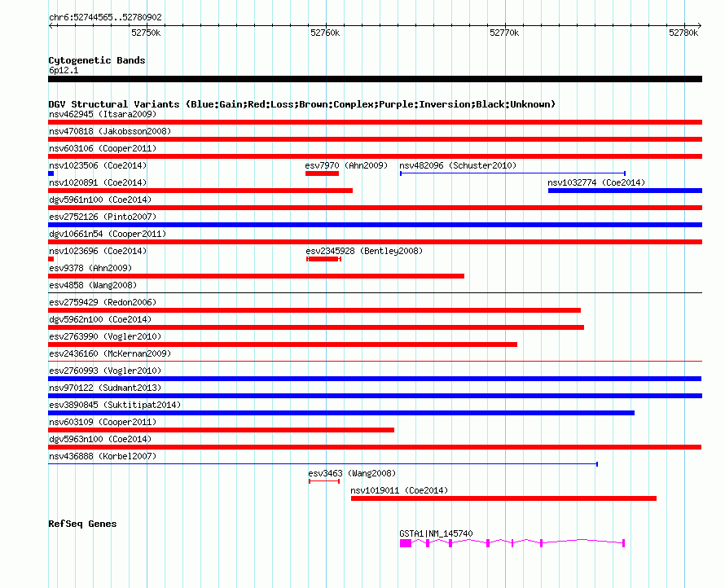Click the nsv1020891 (Coe2014) label
This screenshot has width=725, height=588.
click(x=98, y=182)
